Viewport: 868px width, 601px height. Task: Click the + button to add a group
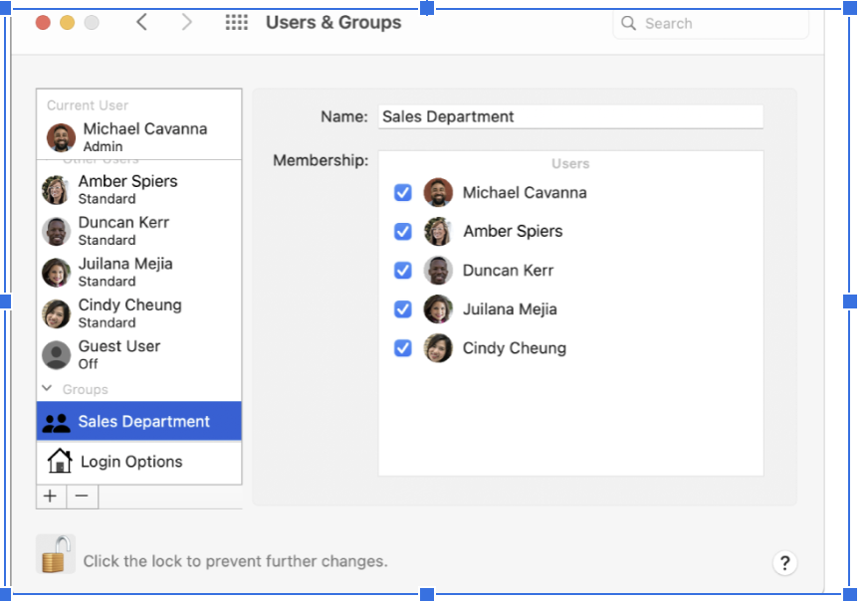click(50, 496)
